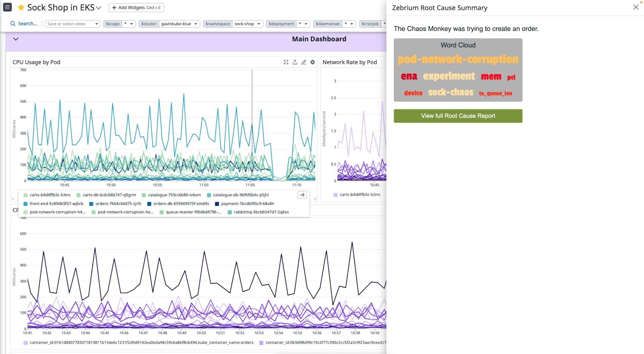
Task: Show hidden legend items via +8 badge
Action: pos(302,195)
